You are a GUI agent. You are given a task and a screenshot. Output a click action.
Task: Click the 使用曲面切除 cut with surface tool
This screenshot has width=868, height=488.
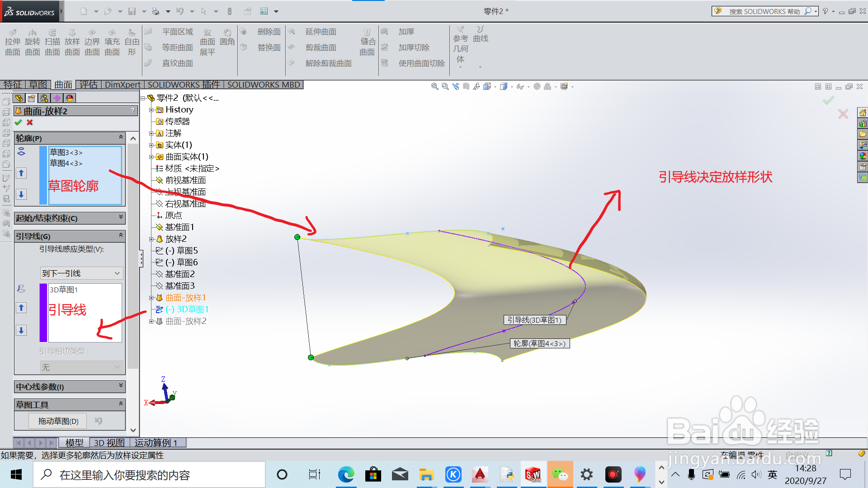point(413,63)
